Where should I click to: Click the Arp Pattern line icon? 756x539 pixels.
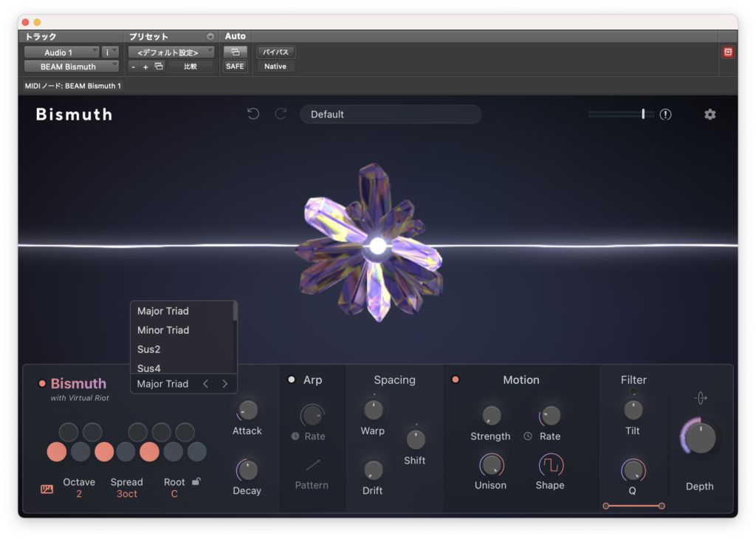tap(312, 465)
